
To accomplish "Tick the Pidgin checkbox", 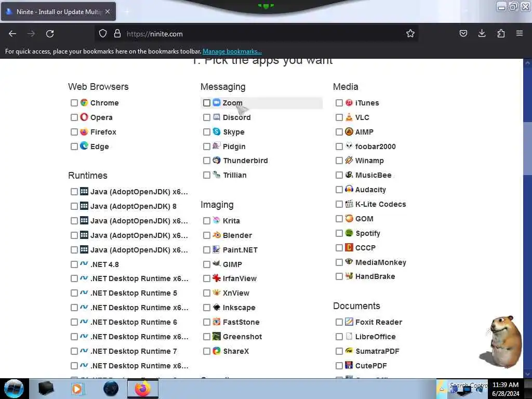I will pyautogui.click(x=206, y=147).
